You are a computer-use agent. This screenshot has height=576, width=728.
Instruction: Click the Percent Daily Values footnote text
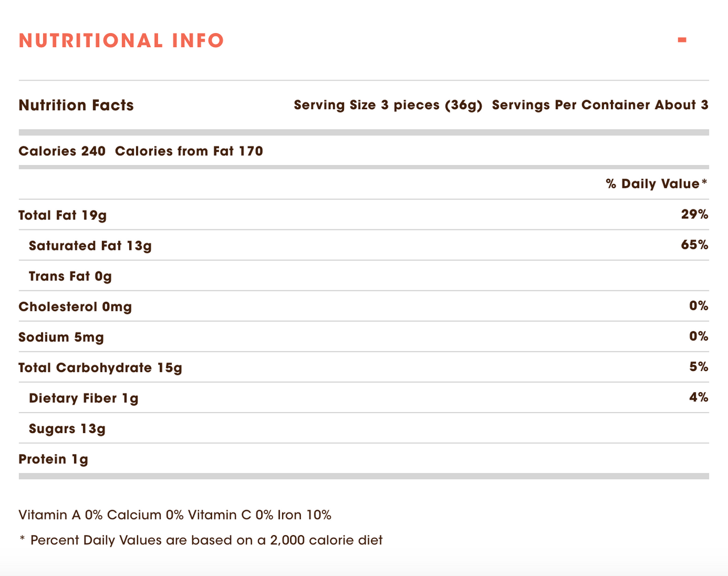(201, 540)
